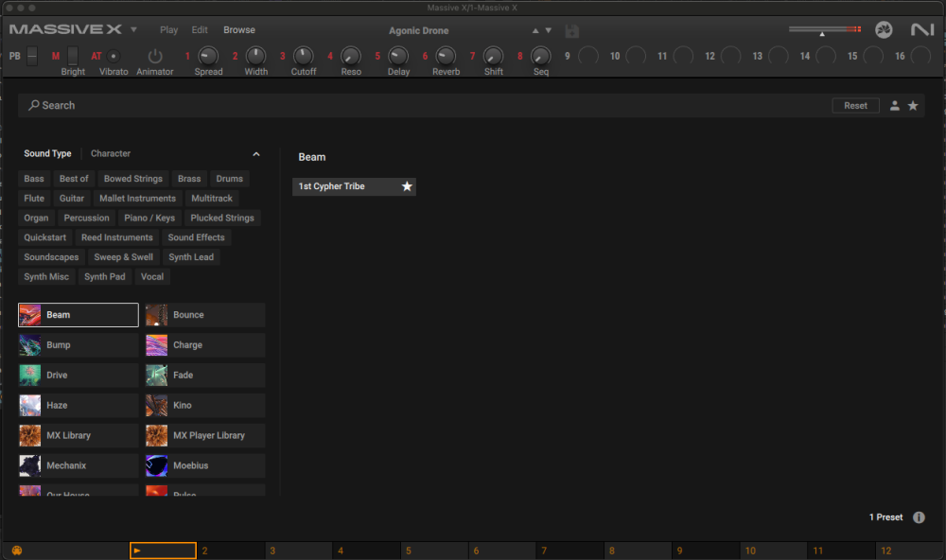This screenshot has width=946, height=560.
Task: Click the Agonic Drone preset name
Action: click(419, 31)
